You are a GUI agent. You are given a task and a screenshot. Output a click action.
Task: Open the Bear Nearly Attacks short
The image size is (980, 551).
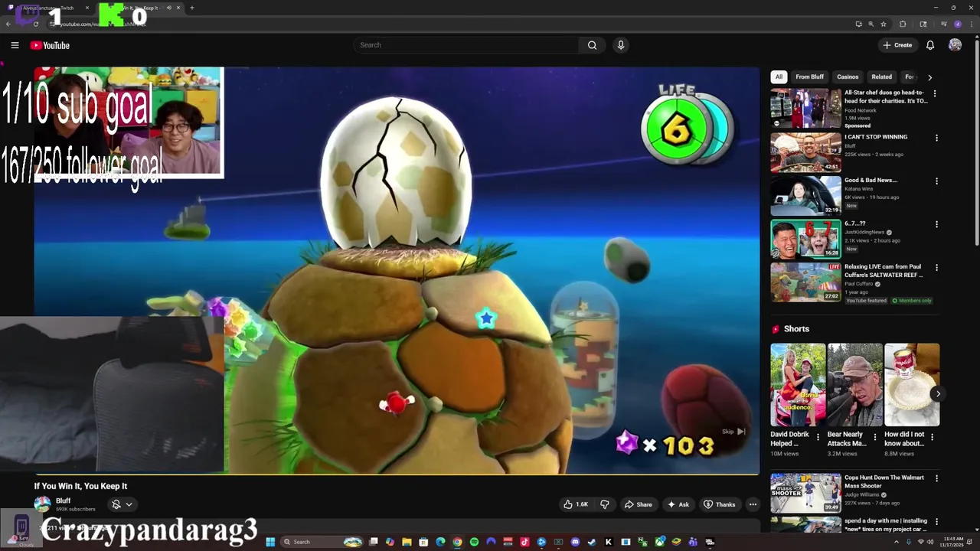[855, 384]
